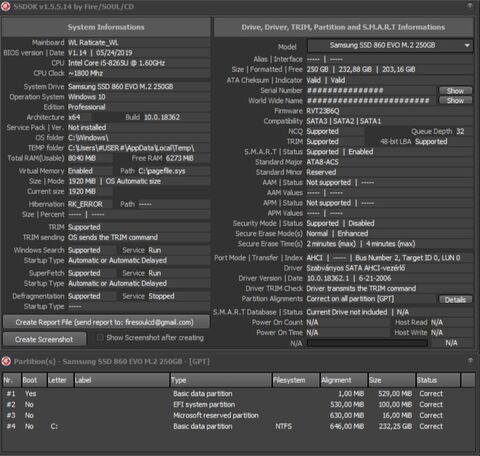Sort partitions by Alignment column
The image size is (480, 456).
[344, 380]
